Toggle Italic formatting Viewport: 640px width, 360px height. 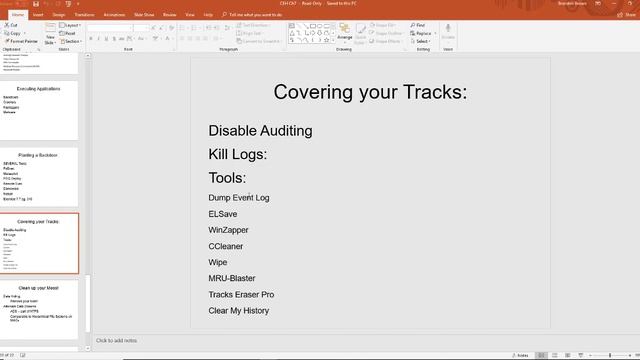click(x=98, y=39)
